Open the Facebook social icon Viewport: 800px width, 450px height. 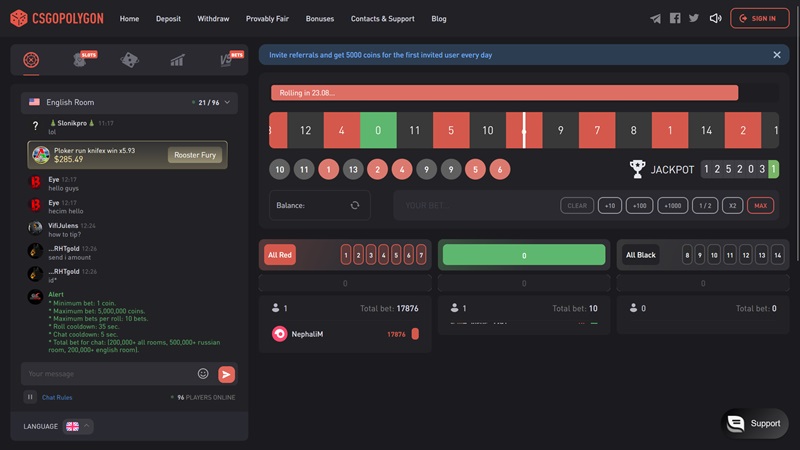675,18
